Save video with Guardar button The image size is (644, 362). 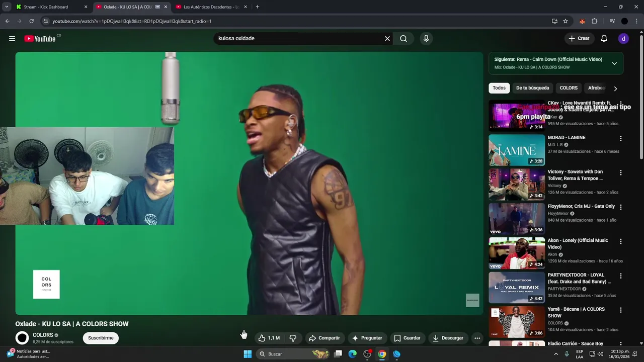[x=407, y=338]
